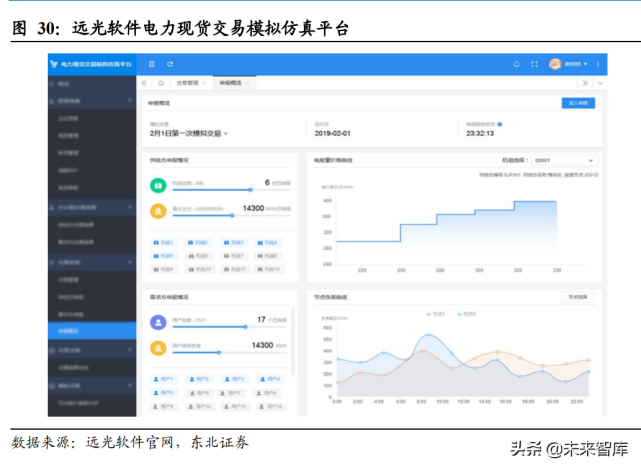Image resolution: width=641 pixels, height=470 pixels.
Task: Click the orange icon beside the demand-side 14300 value
Action: pyautogui.click(x=158, y=348)
